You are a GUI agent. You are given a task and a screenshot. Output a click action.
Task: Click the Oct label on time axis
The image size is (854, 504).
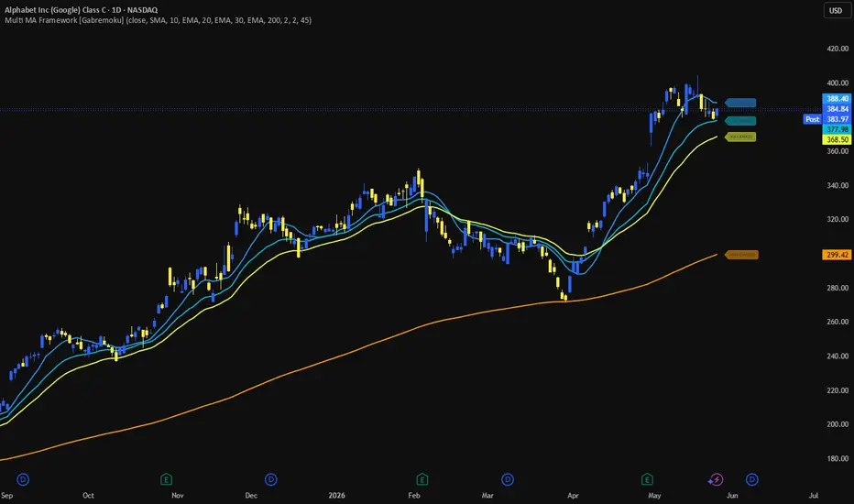88,495
